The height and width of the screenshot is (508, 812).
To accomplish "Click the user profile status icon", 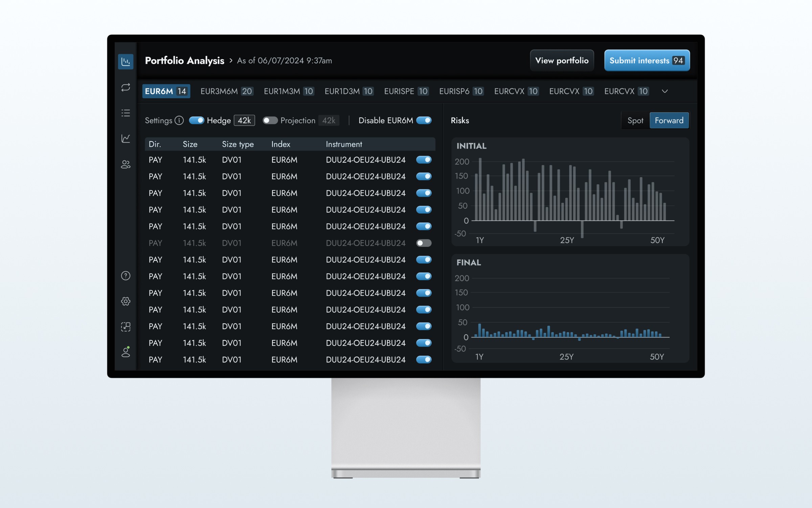I will coord(126,352).
